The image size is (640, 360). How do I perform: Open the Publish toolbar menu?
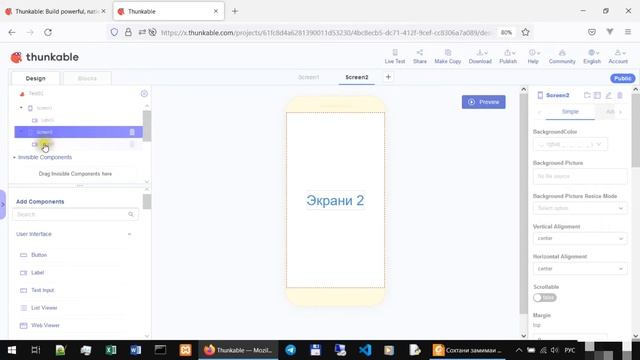point(508,57)
